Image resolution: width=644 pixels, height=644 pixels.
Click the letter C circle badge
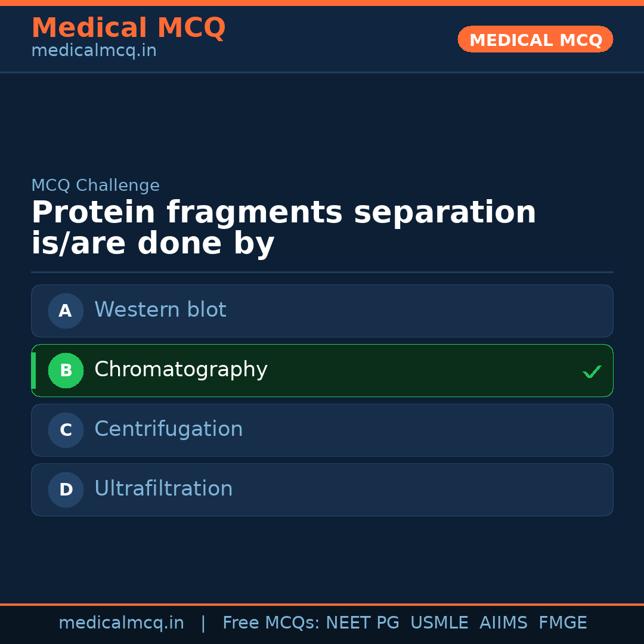coord(66,430)
